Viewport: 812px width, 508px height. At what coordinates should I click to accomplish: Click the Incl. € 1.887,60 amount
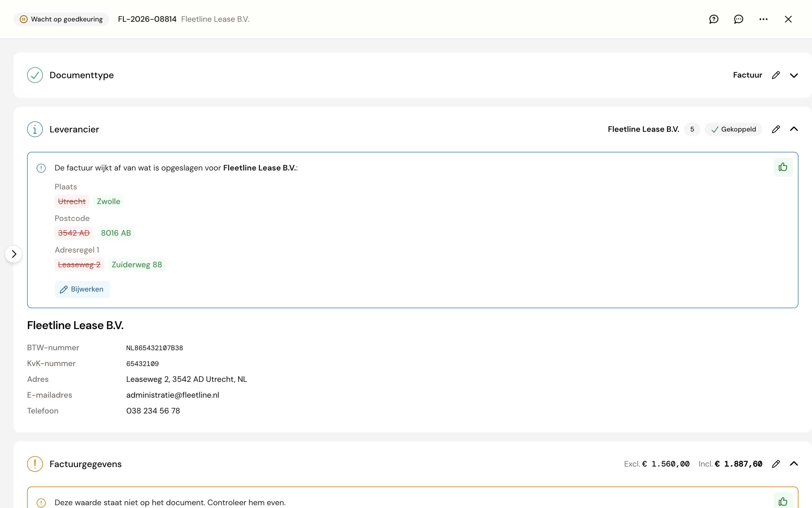click(x=731, y=464)
